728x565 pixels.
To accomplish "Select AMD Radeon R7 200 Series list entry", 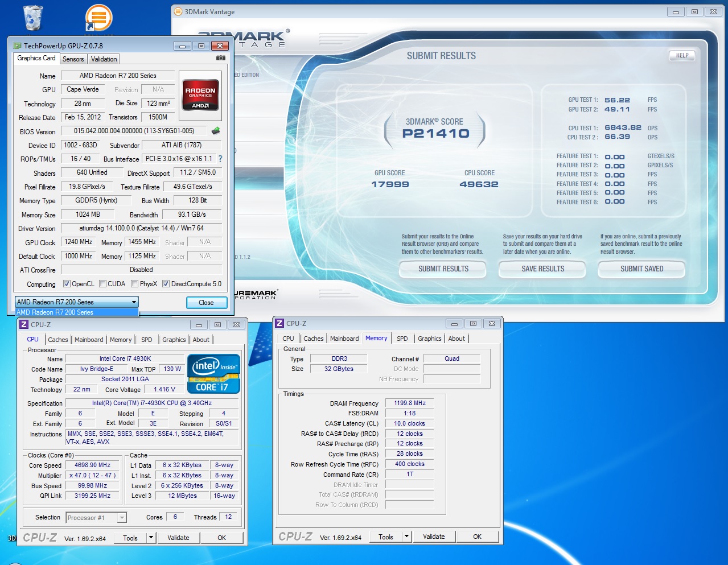I will (76, 312).
